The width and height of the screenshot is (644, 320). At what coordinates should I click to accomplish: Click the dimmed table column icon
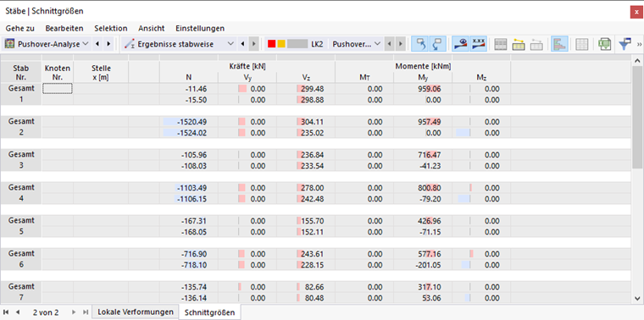[536, 44]
